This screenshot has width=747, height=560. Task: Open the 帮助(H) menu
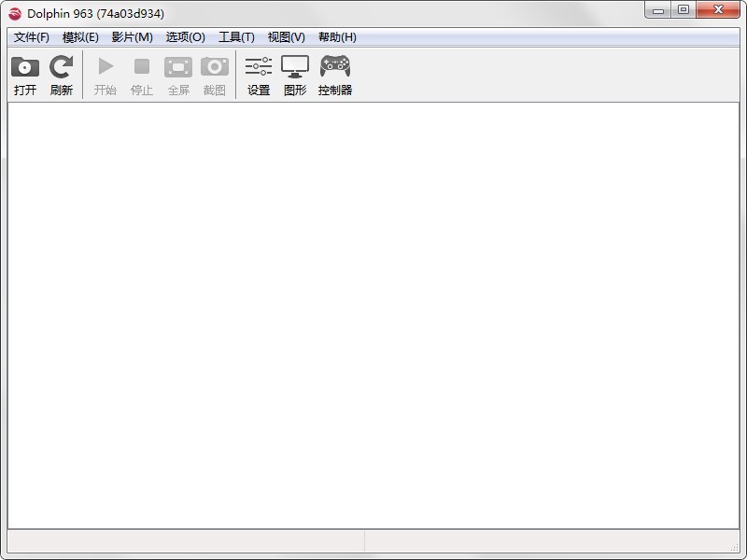[x=337, y=37]
